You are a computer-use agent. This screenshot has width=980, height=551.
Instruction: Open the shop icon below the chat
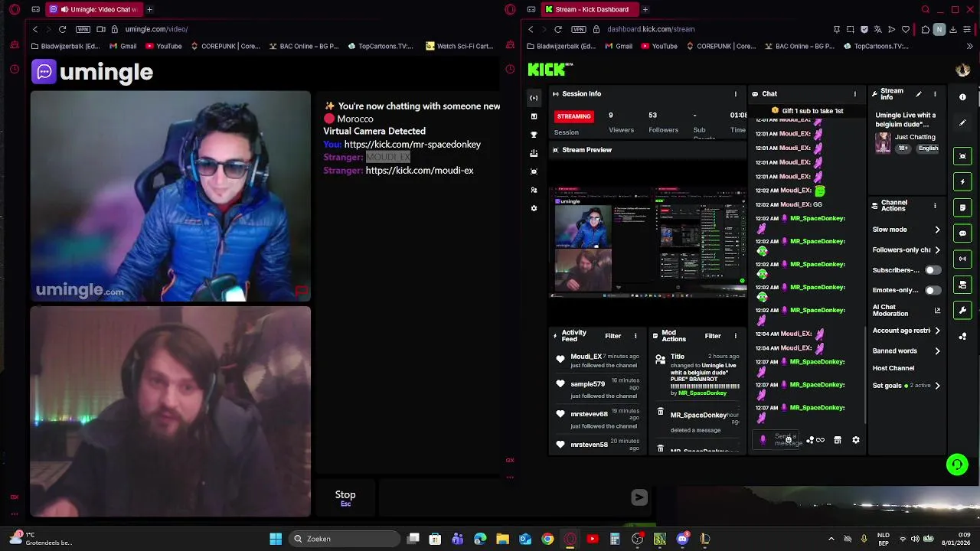[x=838, y=440]
